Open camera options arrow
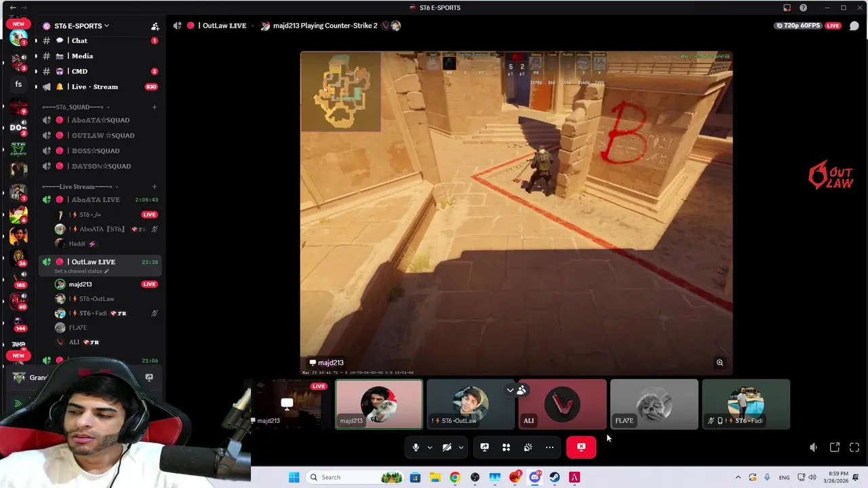The image size is (868, 488). (460, 447)
